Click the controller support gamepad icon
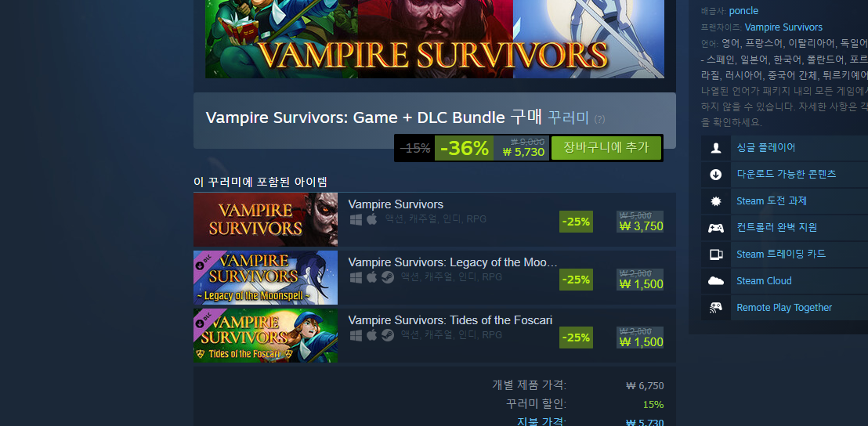This screenshot has width=868, height=426. point(716,228)
